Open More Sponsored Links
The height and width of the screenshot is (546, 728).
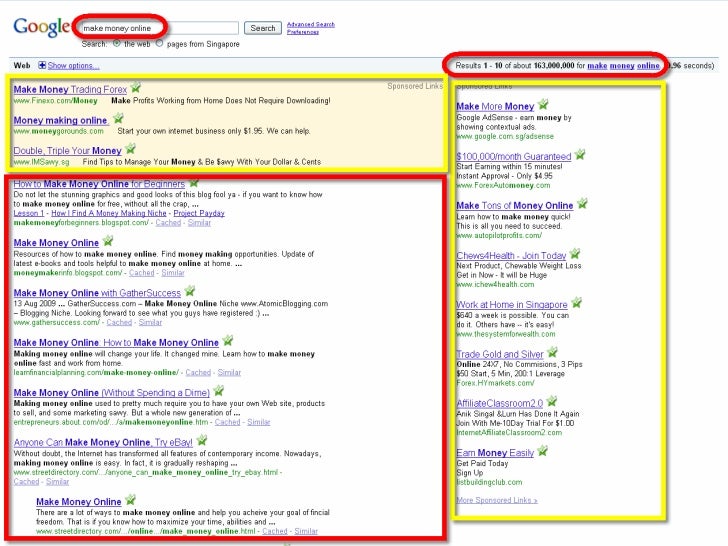497,500
